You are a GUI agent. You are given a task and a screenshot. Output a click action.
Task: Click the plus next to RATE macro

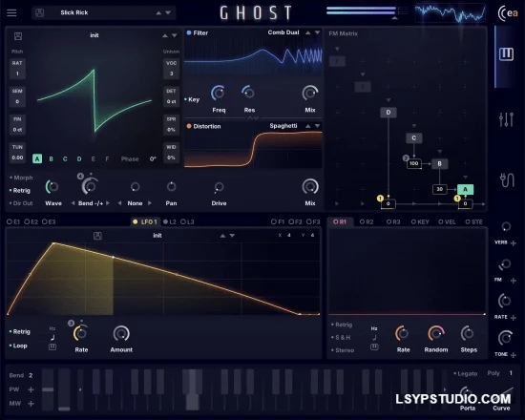tap(514, 318)
